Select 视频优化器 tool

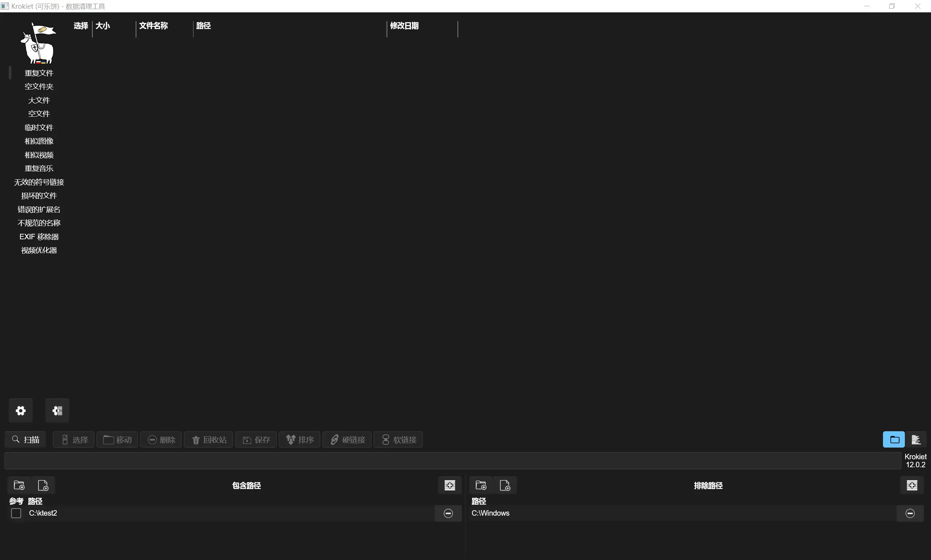tap(39, 250)
